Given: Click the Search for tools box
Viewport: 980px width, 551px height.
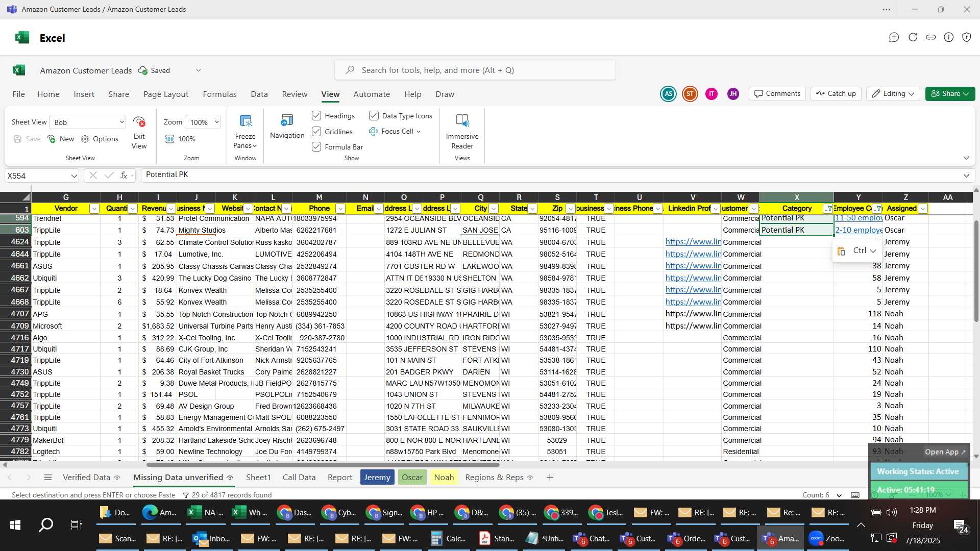Looking at the screenshot, I should click(475, 70).
